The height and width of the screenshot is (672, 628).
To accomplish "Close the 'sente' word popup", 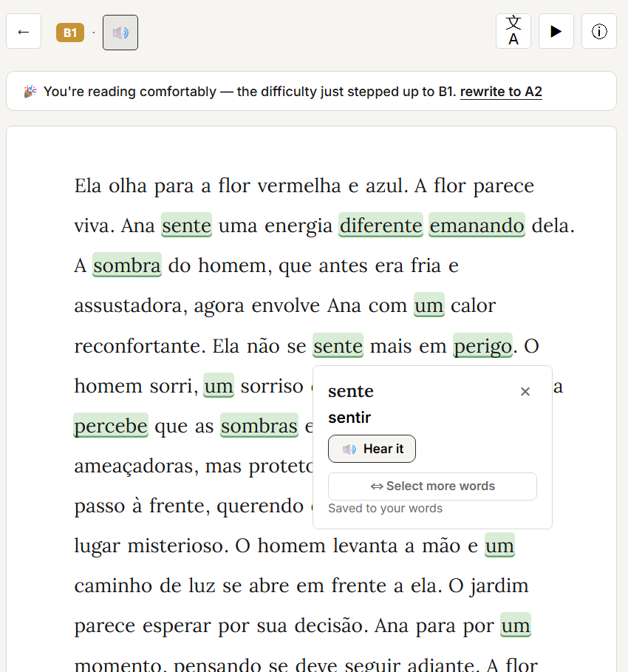I will click(x=525, y=391).
